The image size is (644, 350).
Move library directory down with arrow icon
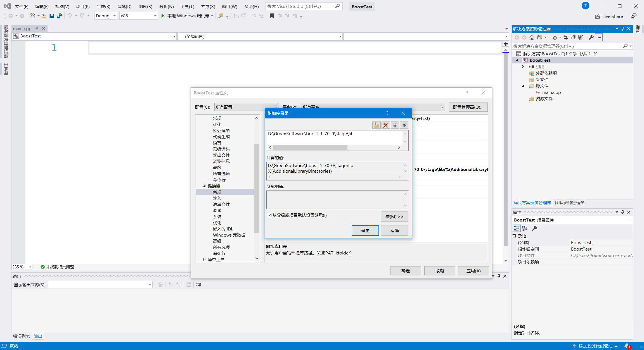tap(395, 125)
